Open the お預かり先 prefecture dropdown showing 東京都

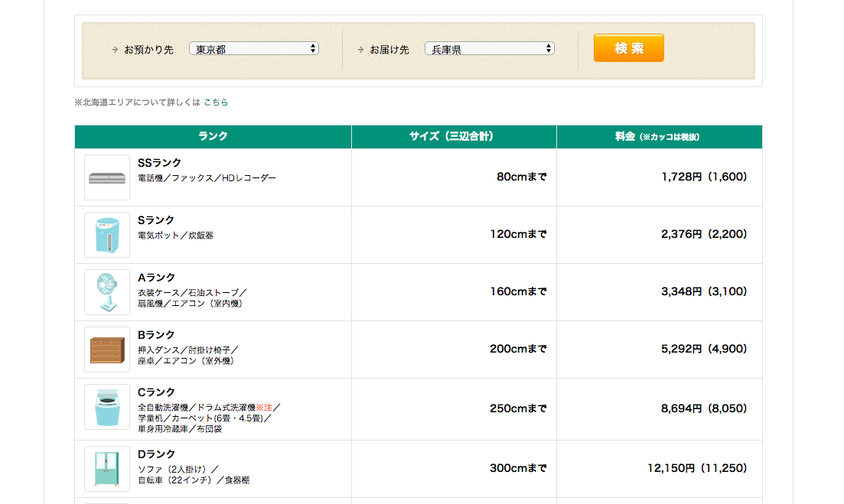pos(253,49)
